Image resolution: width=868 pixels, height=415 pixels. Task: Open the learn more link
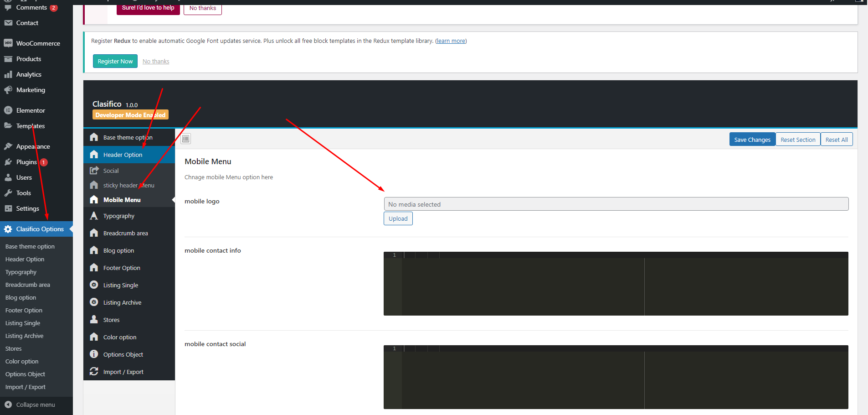451,41
